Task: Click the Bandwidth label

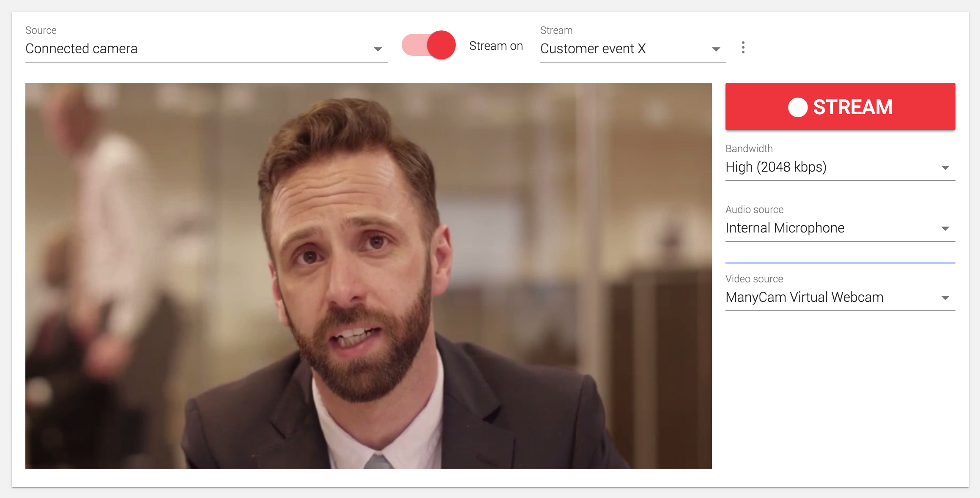Action: [x=749, y=149]
